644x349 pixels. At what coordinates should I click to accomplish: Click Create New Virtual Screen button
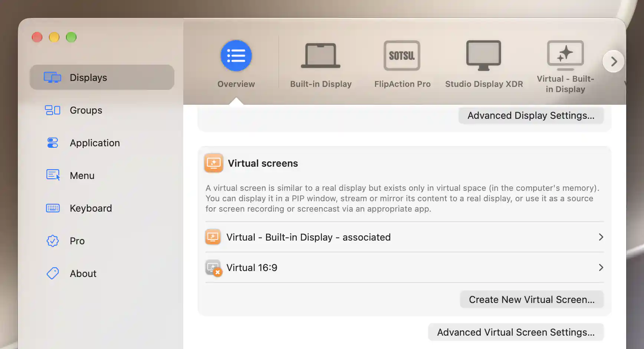click(x=532, y=300)
